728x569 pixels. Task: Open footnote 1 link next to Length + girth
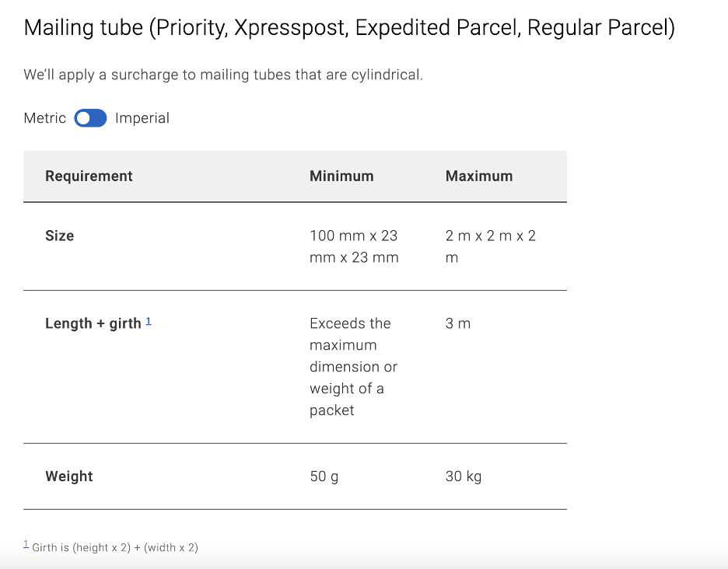(x=149, y=321)
